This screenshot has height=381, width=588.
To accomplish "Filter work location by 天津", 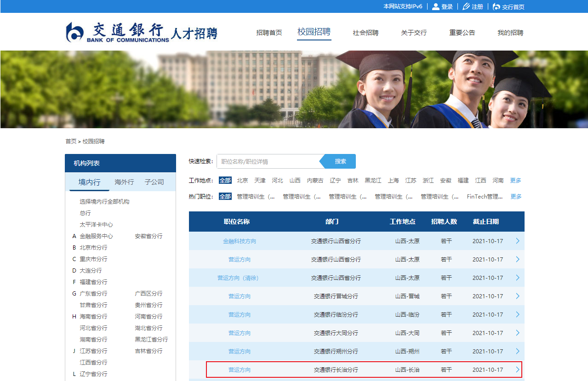I will coord(260,181).
